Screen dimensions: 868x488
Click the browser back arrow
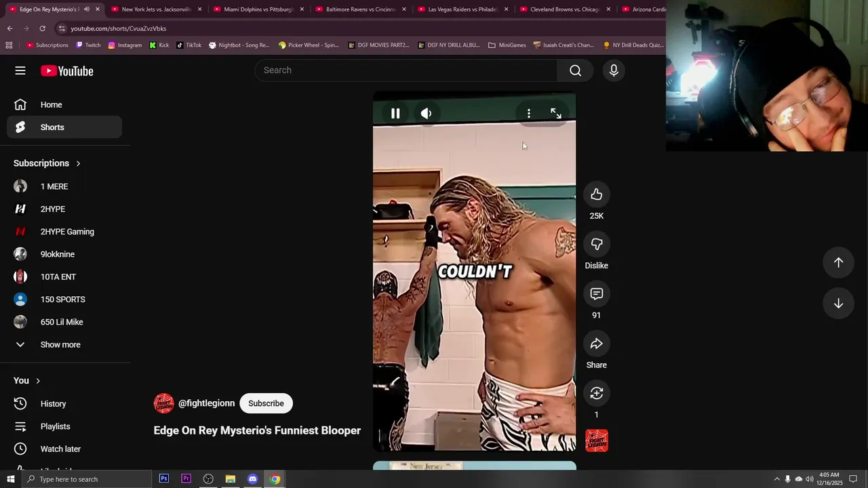(9, 28)
